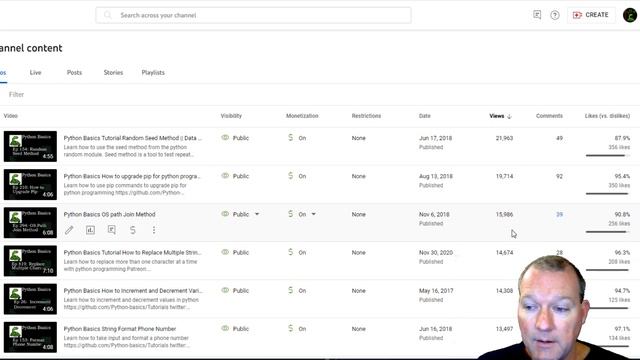640x360 pixels.
Task: Open the Format Phone Number thumbnail
Action: (30, 337)
